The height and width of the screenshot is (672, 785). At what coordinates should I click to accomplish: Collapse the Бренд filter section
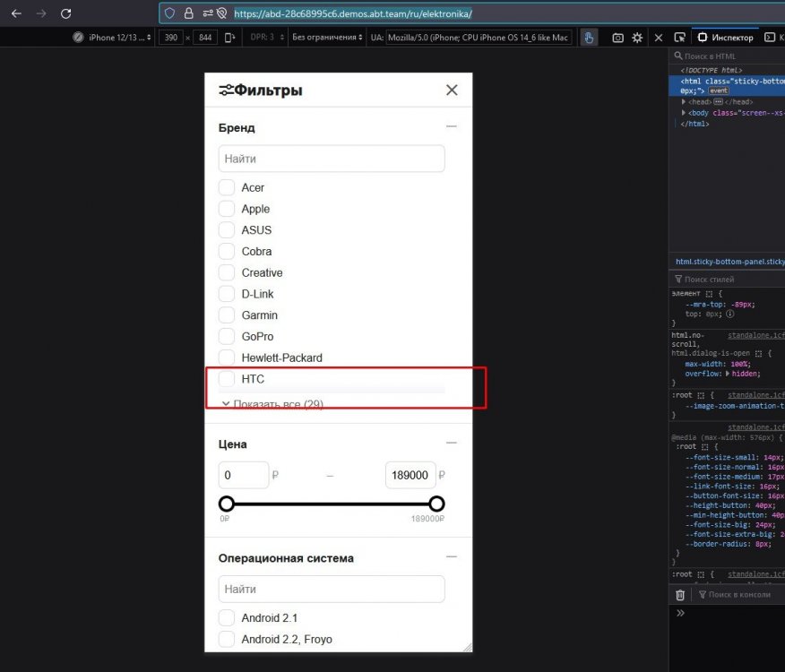point(452,126)
